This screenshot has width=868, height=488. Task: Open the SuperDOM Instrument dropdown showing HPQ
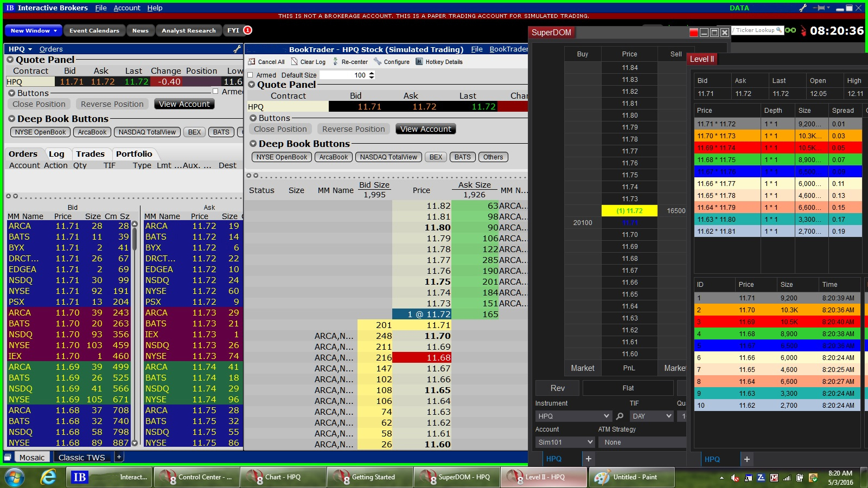(573, 416)
